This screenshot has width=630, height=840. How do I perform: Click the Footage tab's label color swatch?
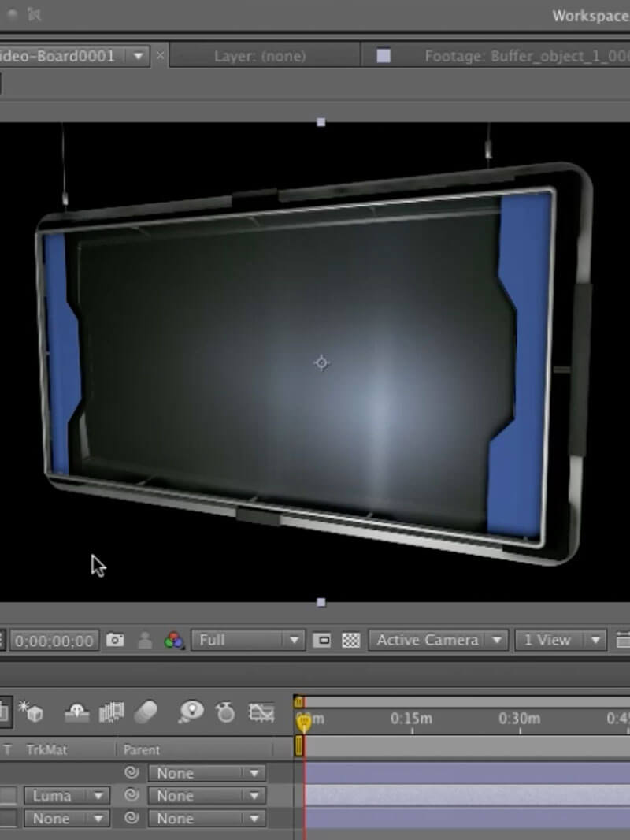pos(384,56)
